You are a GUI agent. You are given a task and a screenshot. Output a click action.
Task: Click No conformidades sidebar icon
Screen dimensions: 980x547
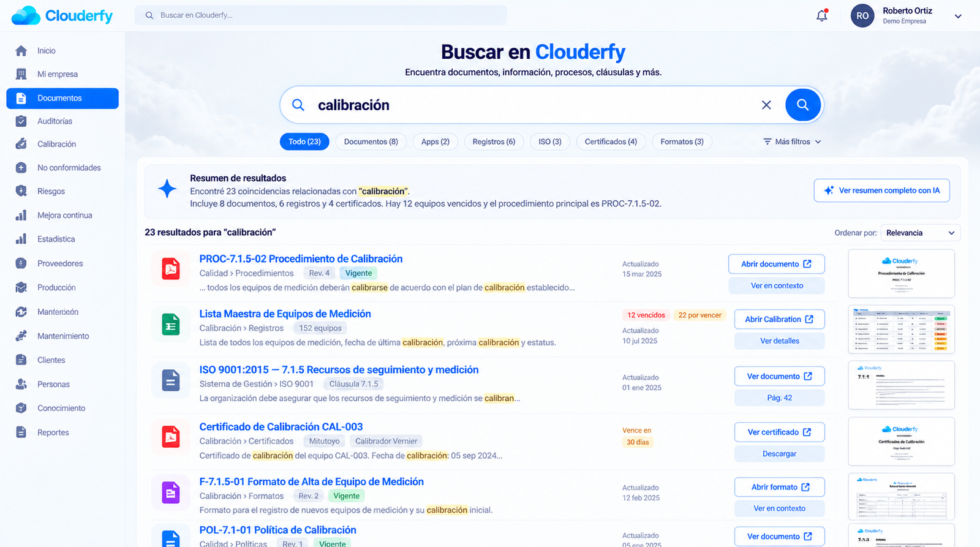coord(21,168)
